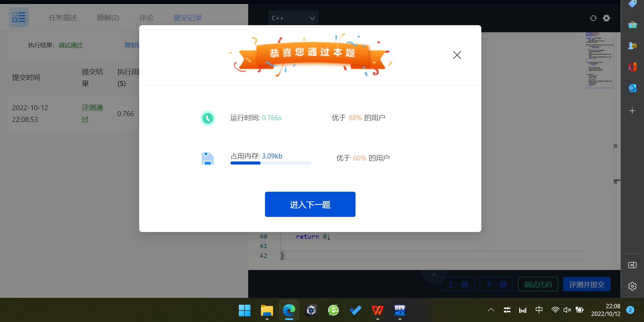Viewport: 644px width, 322px height.
Task: Click the memory usage progress bar
Action: pyautogui.click(x=270, y=163)
